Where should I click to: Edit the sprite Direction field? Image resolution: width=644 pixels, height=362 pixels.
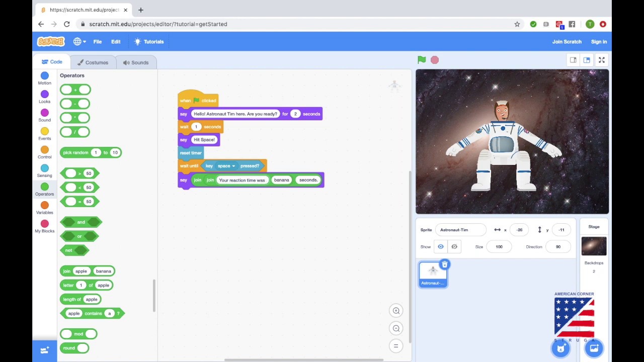click(x=558, y=247)
